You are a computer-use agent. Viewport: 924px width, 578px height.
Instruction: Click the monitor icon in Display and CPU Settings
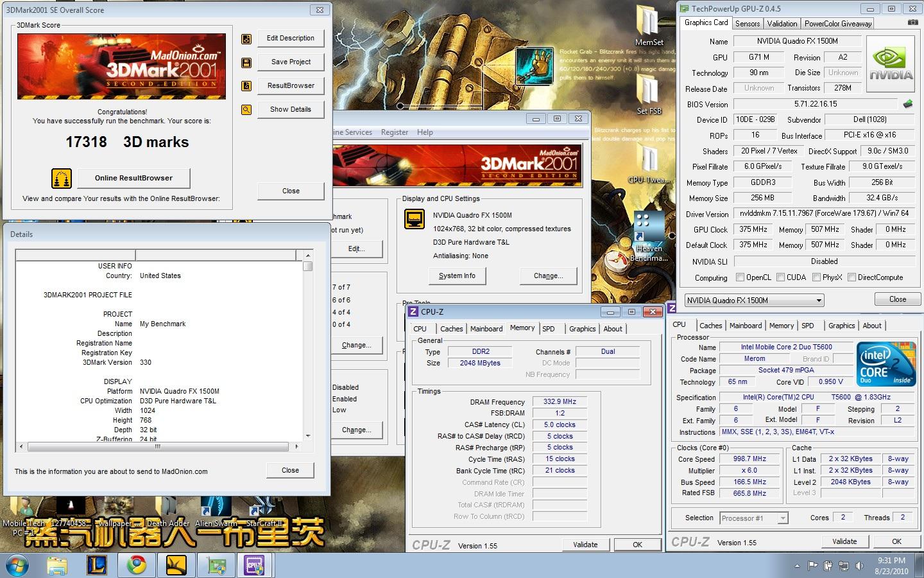(x=415, y=220)
